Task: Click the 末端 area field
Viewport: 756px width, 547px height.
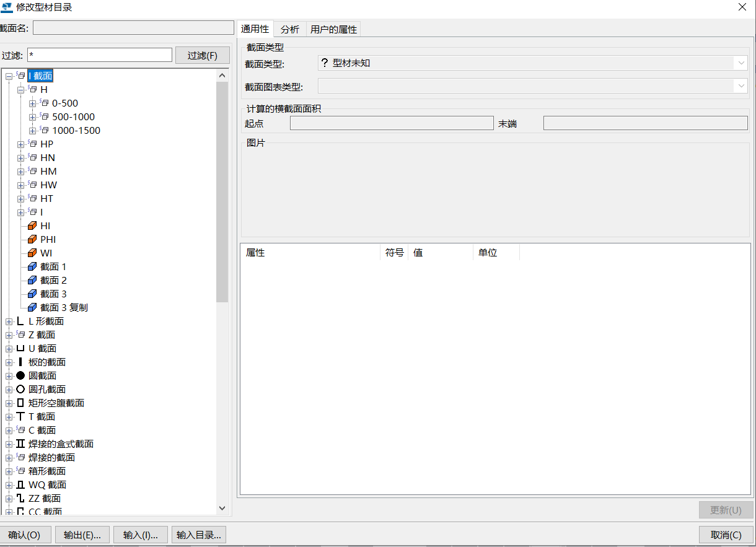Action: [646, 123]
